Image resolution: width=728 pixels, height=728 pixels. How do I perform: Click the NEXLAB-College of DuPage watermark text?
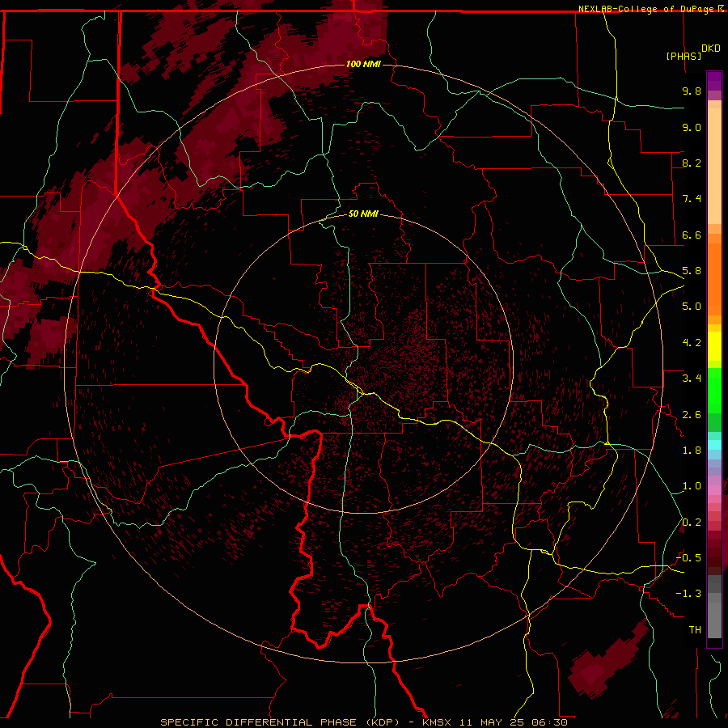pos(647,9)
